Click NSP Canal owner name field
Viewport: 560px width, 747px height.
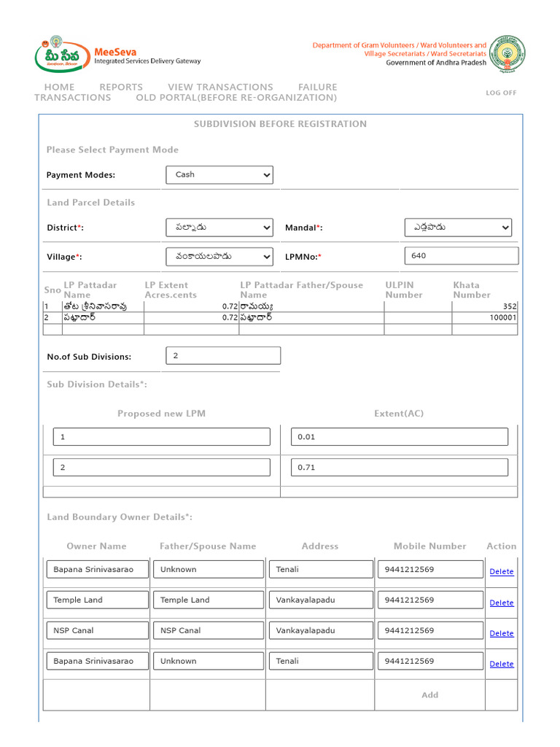tap(98, 630)
